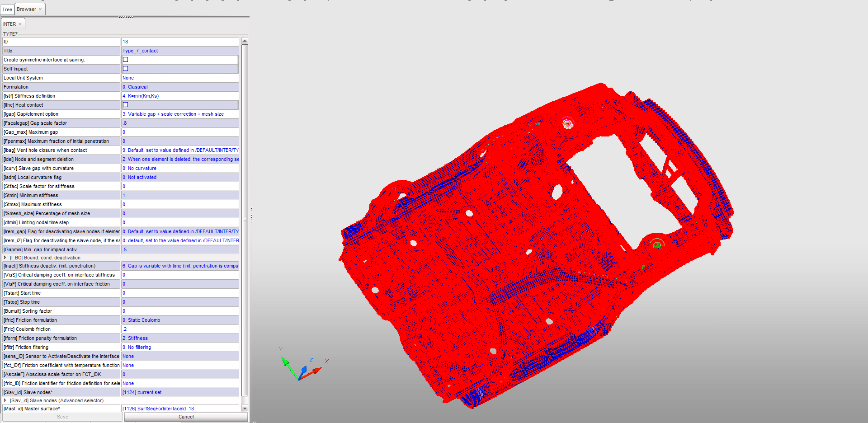This screenshot has width=868, height=423.
Task: Toggle the Self Impact checkbox
Action: (x=126, y=69)
